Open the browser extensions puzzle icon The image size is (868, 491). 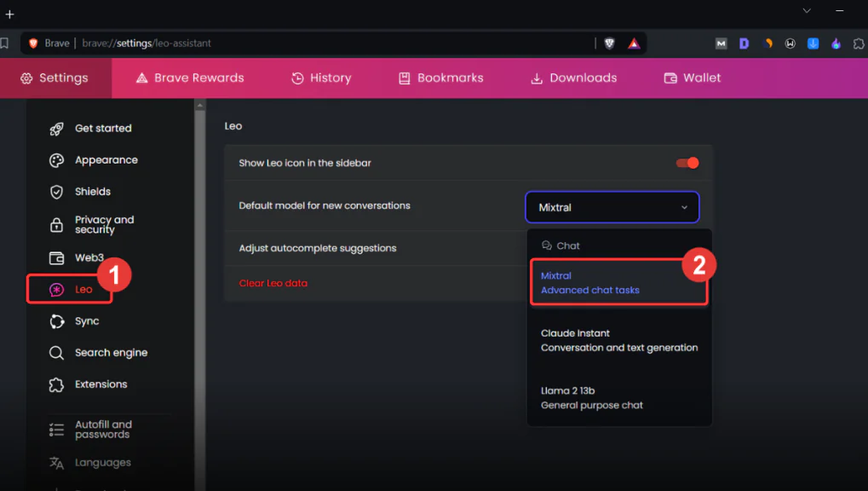(859, 43)
